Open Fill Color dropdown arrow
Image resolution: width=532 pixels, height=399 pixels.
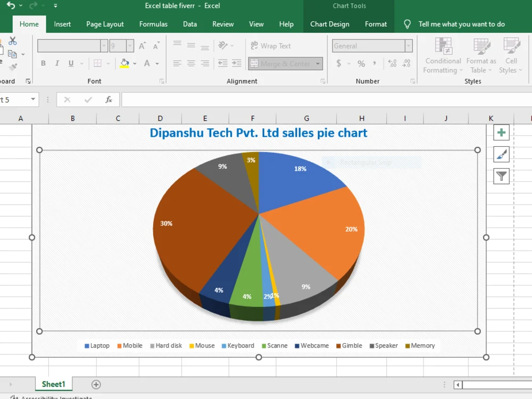click(x=135, y=63)
